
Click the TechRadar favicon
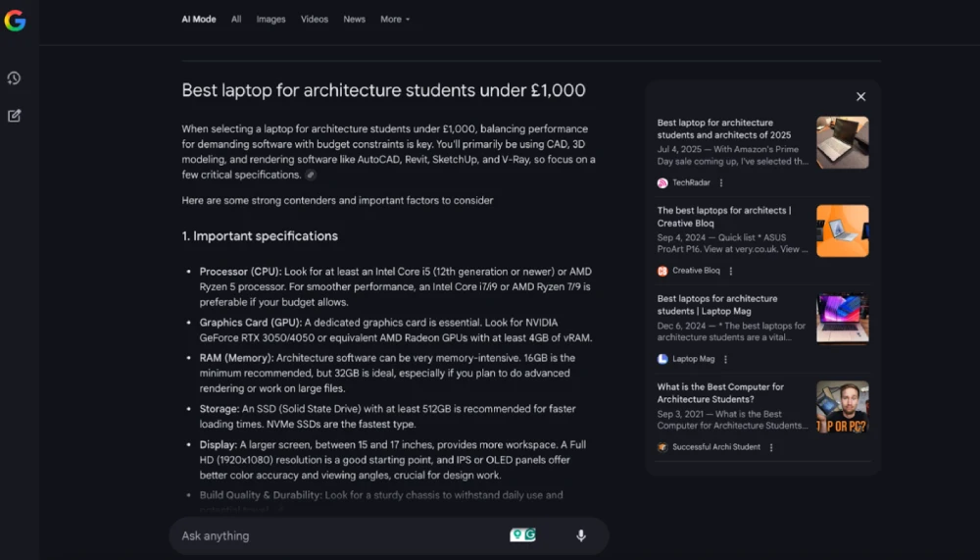pos(662,182)
